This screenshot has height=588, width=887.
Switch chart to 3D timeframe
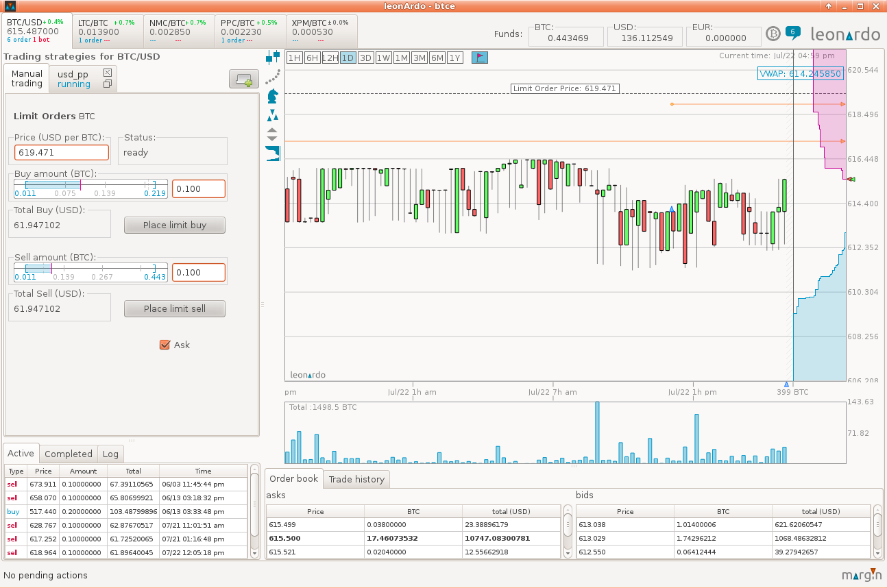click(366, 58)
